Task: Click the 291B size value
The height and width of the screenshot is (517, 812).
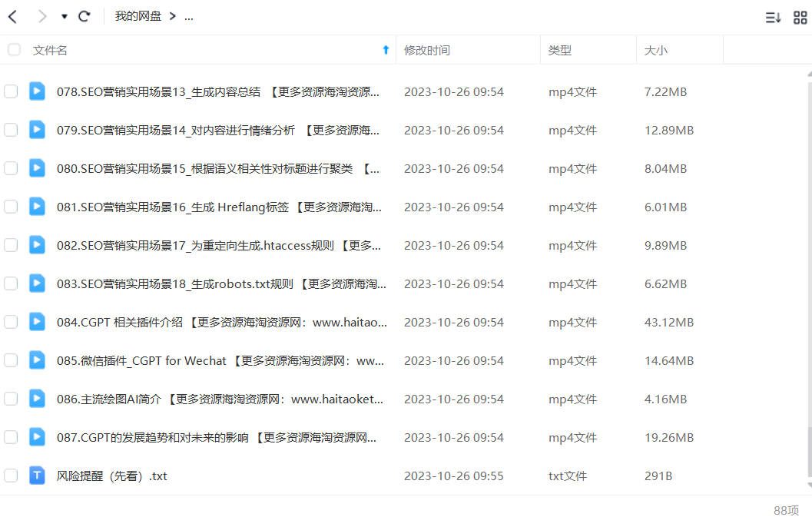Action: click(x=658, y=476)
